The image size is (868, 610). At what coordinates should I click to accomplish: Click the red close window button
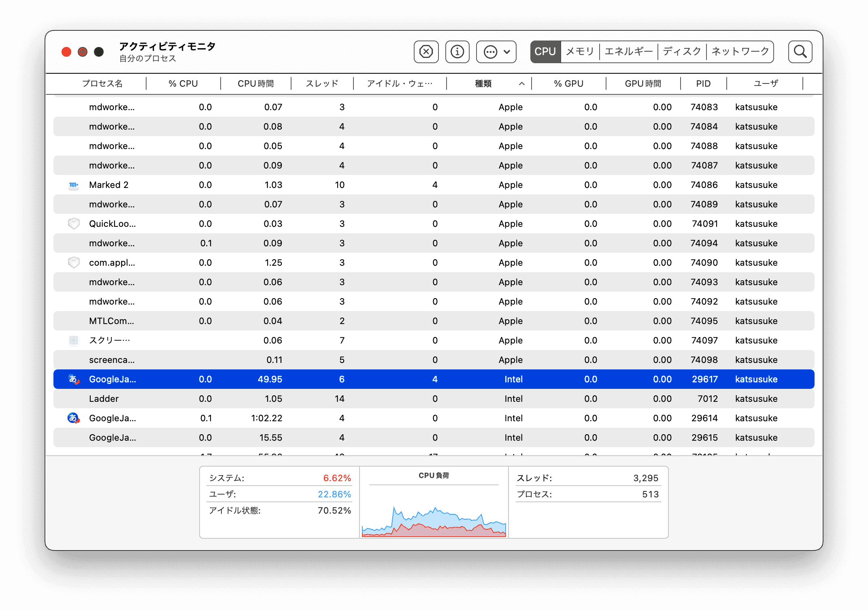tap(66, 52)
